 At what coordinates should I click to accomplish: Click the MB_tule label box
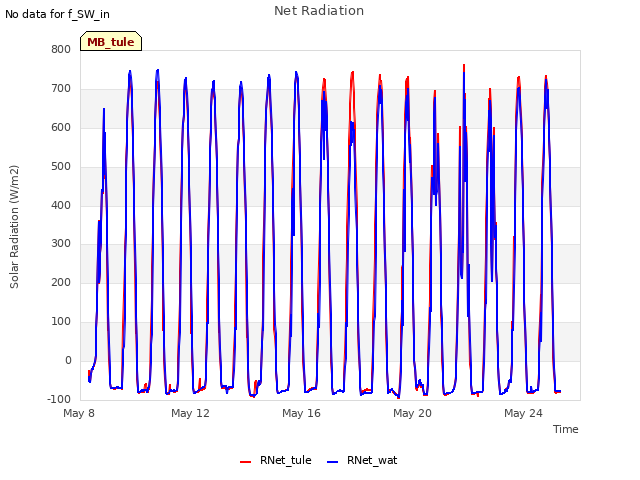click(111, 41)
